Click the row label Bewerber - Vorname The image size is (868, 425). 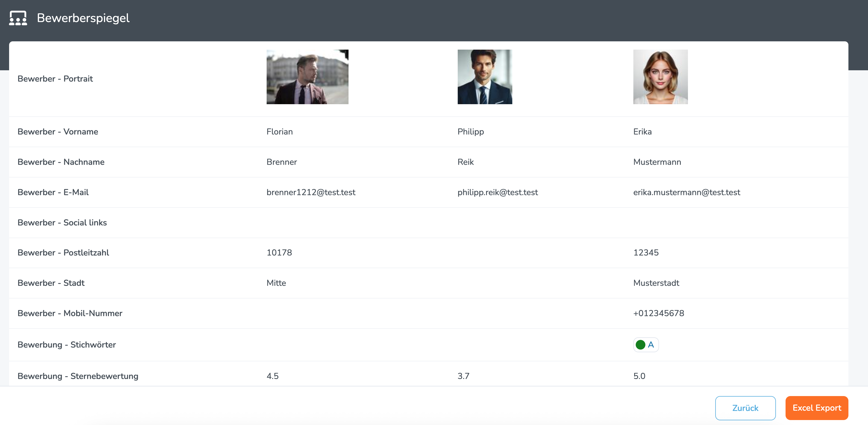point(58,132)
